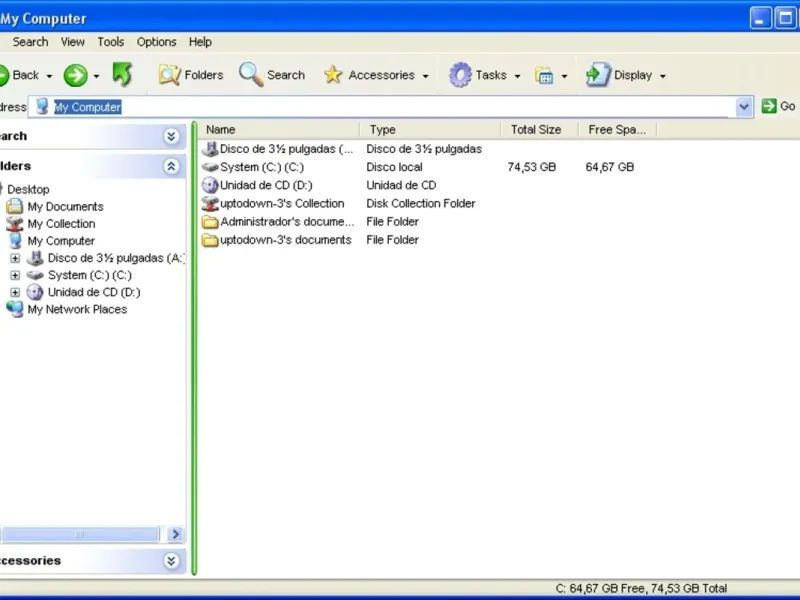Click the green Up folder arrow icon
Screen dimensions: 800x600
[122, 75]
